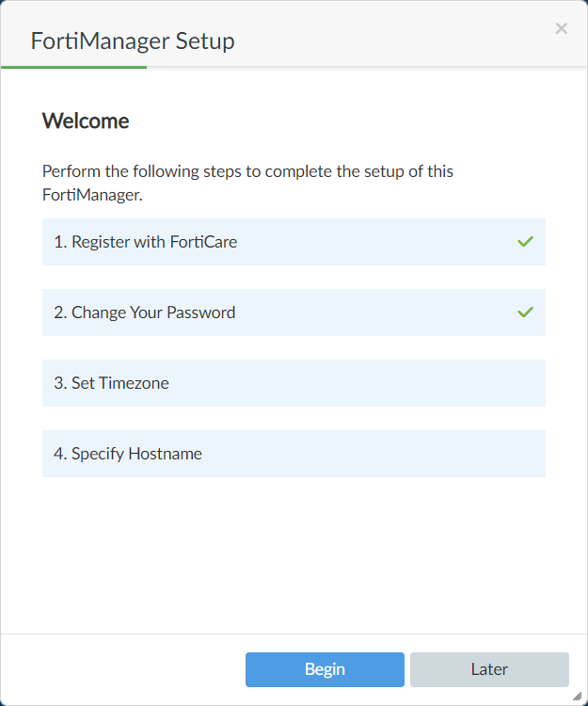Image resolution: width=588 pixels, height=706 pixels.
Task: Click the unfilled part of the progress bar
Action: (367, 67)
